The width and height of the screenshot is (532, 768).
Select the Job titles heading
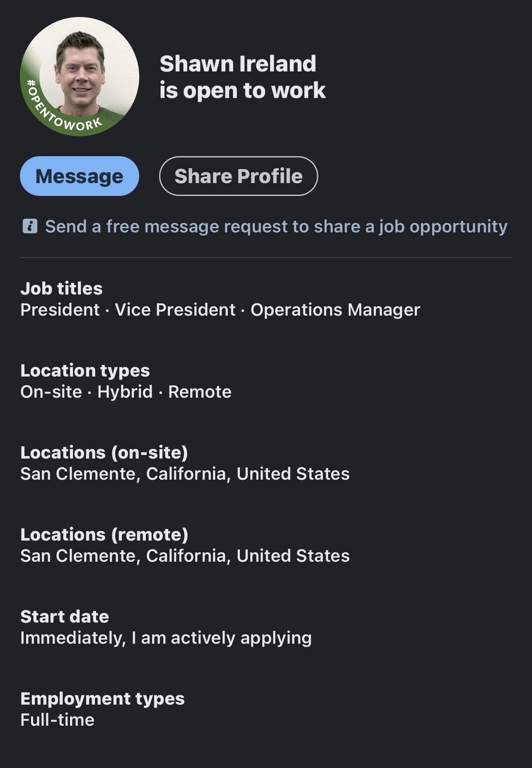point(62,288)
